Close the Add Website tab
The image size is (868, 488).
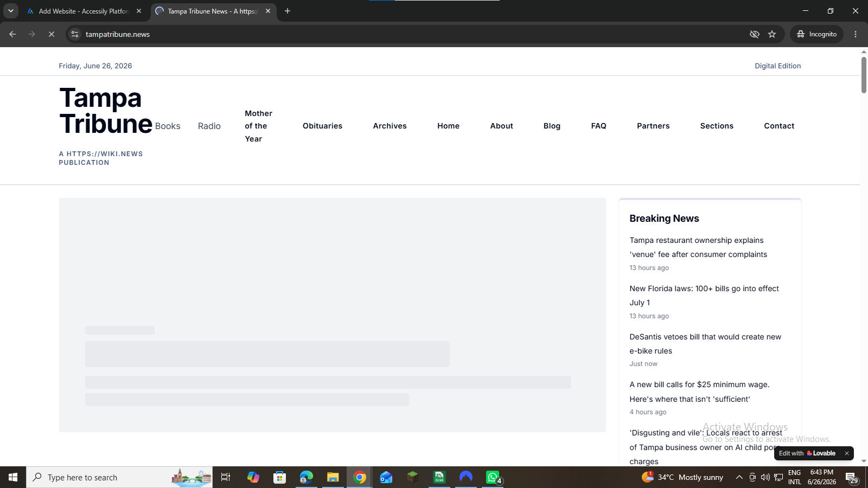pyautogui.click(x=139, y=11)
